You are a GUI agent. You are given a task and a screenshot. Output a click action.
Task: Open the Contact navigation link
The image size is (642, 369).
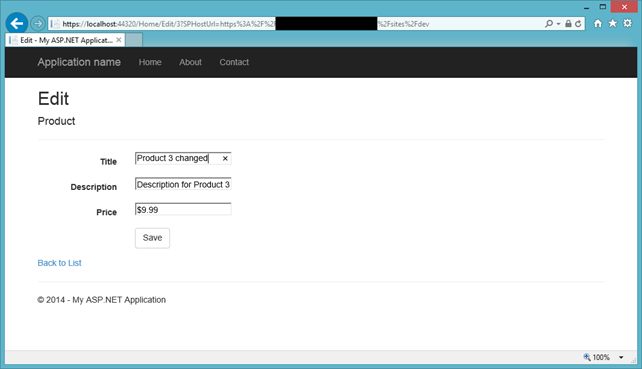click(x=234, y=62)
